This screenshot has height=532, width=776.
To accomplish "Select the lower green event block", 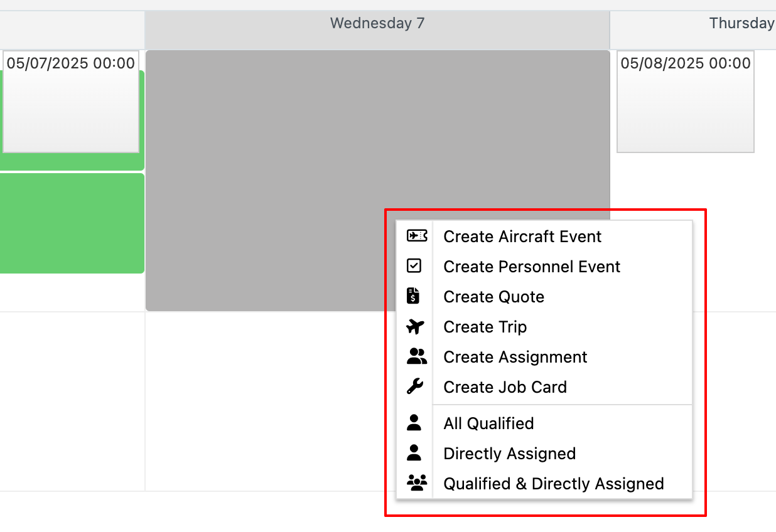I will pos(72,223).
